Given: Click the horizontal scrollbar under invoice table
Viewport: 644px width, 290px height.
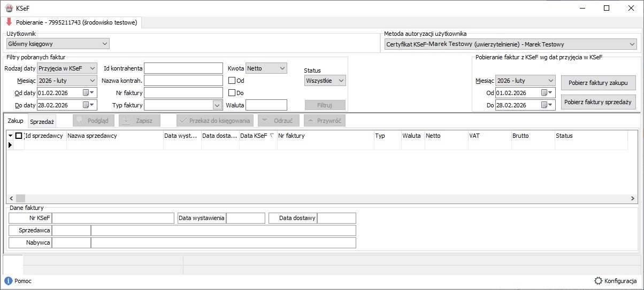Looking at the screenshot, I should point(321,199).
